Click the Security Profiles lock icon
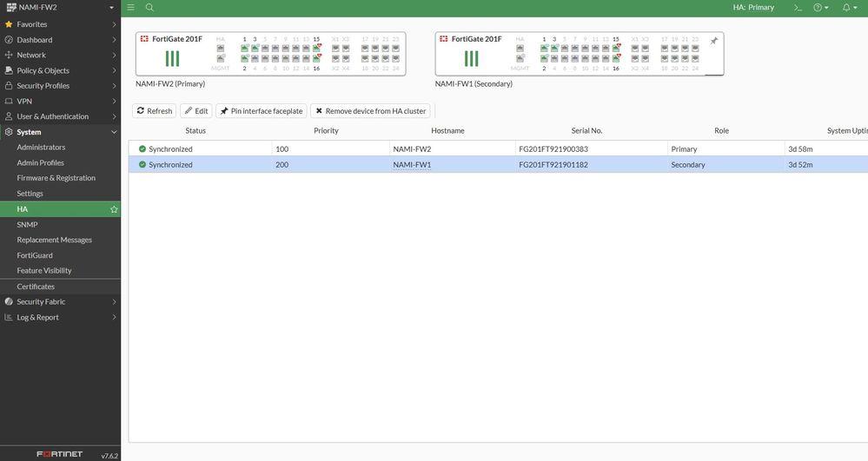 pyautogui.click(x=9, y=86)
